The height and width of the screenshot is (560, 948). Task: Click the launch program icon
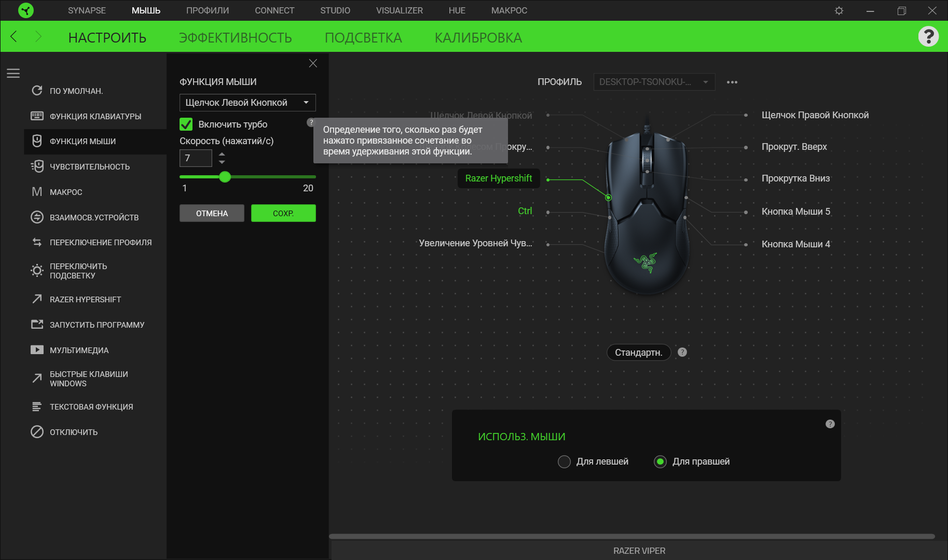[x=37, y=325]
